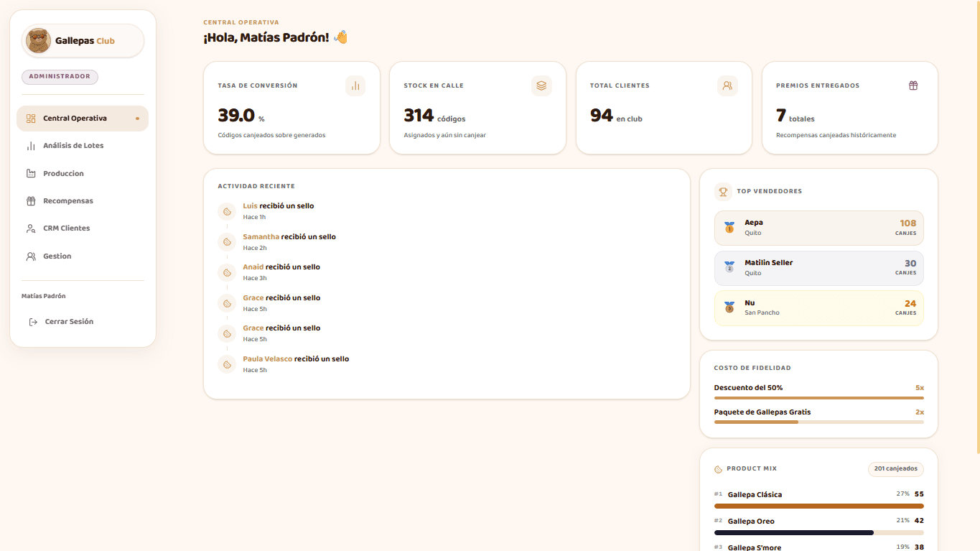Click the gold medal icon next to Aepa
Image resolution: width=980 pixels, height=551 pixels.
729,228
